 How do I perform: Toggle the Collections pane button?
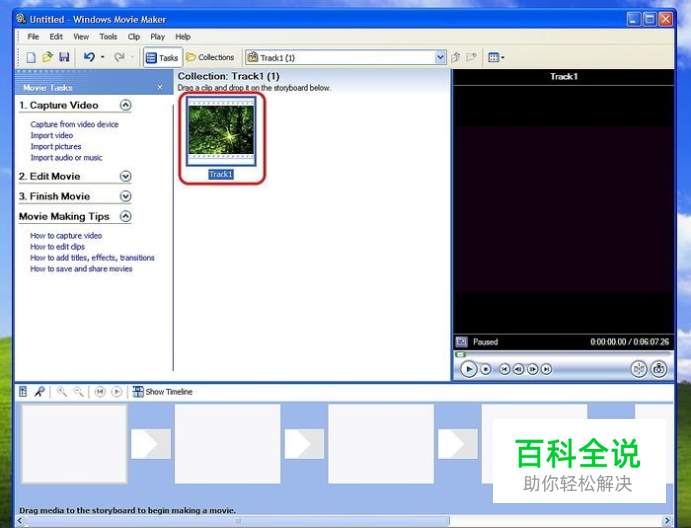click(210, 57)
